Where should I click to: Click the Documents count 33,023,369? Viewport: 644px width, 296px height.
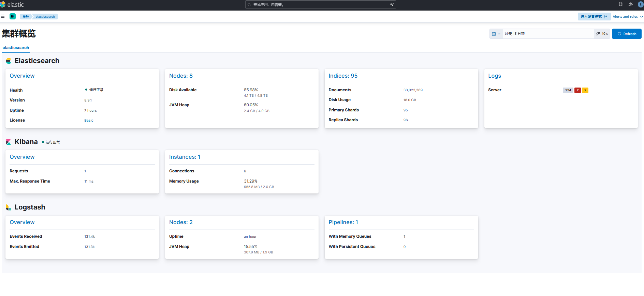click(x=413, y=90)
